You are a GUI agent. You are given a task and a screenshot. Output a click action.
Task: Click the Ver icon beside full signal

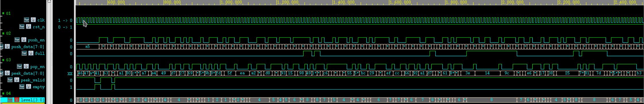24,53
